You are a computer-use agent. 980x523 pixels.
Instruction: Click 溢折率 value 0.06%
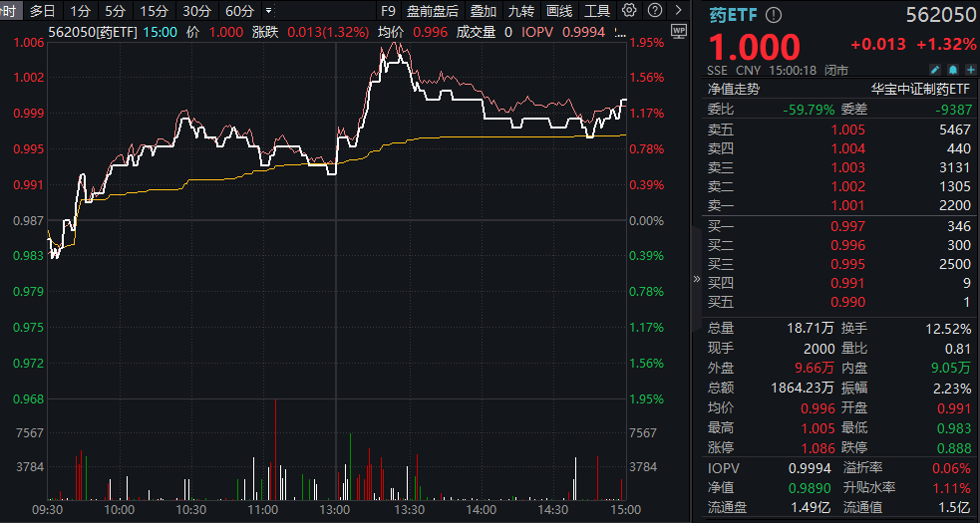(952, 468)
